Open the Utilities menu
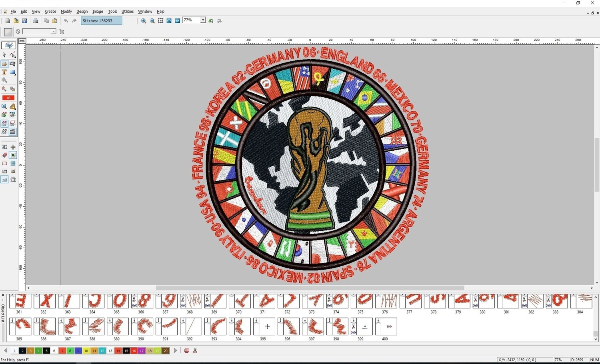 click(x=128, y=12)
